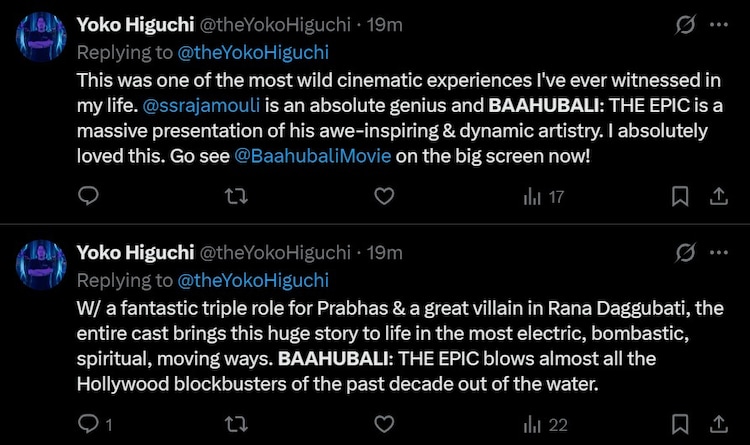Share the second tweet
The height and width of the screenshot is (445, 750).
coord(717,425)
